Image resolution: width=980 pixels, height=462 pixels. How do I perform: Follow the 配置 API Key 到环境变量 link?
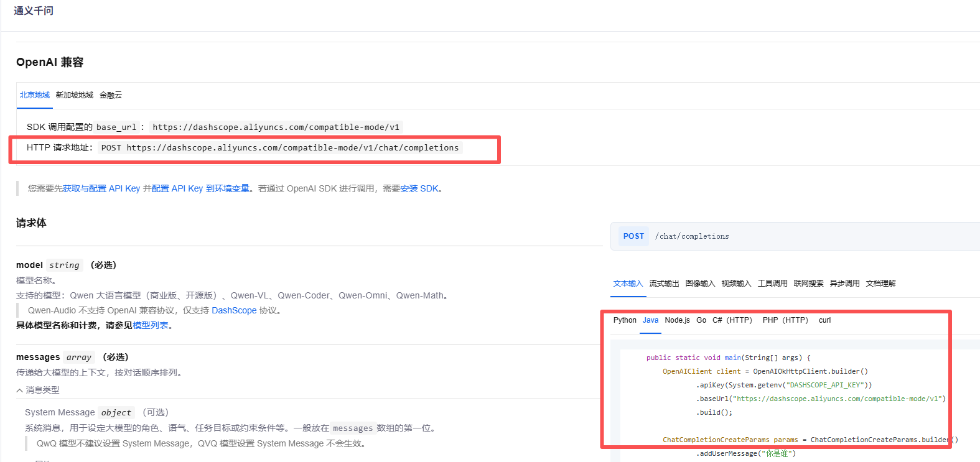pos(200,188)
